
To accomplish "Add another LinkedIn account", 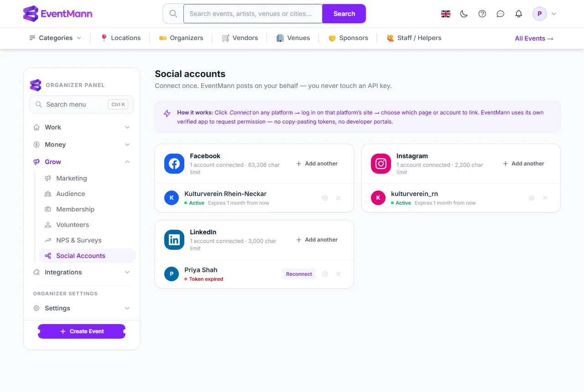I will 317,240.
